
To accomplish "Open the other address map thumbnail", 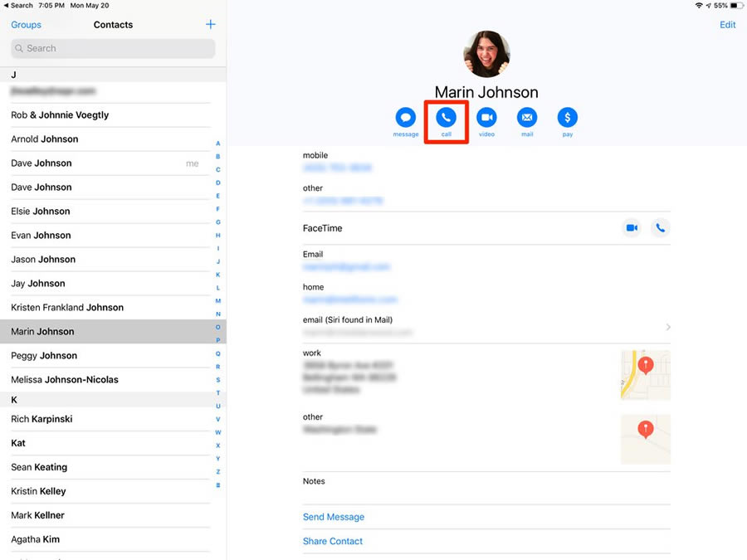I will [645, 439].
